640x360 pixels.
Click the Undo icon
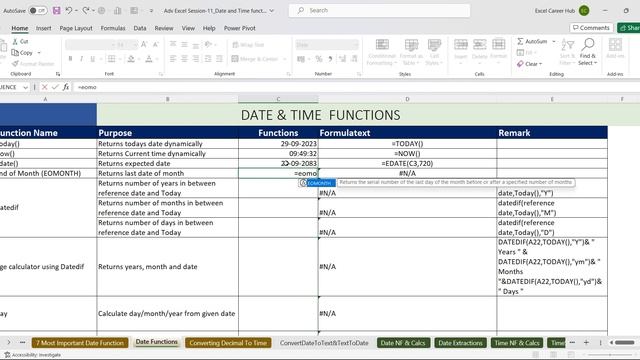[x=69, y=11]
